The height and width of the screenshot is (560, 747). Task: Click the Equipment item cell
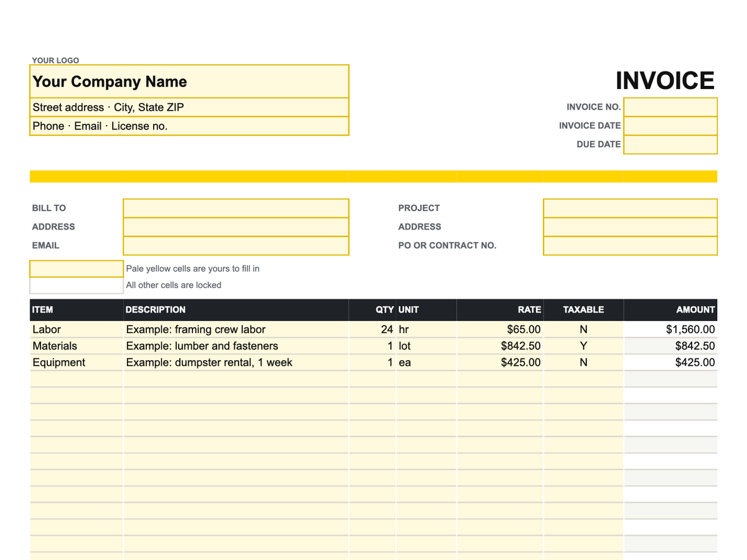tap(77, 362)
